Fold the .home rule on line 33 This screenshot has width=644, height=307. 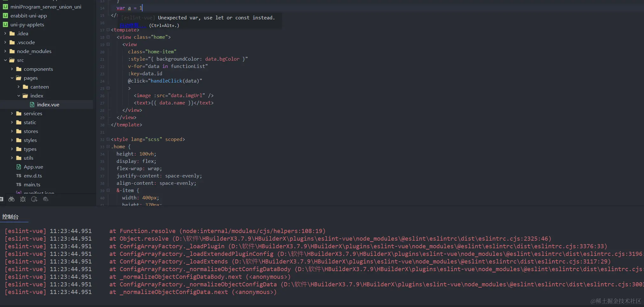(x=108, y=147)
